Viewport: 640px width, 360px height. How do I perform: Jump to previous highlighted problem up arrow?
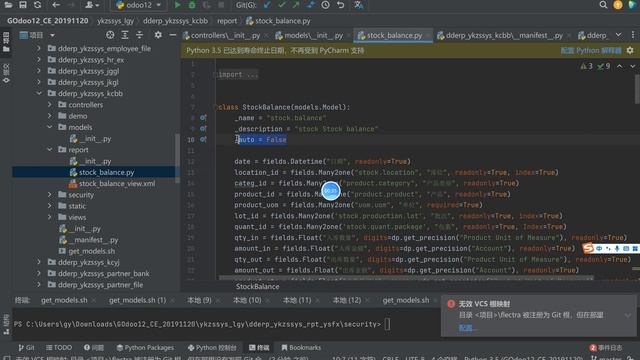point(620,66)
